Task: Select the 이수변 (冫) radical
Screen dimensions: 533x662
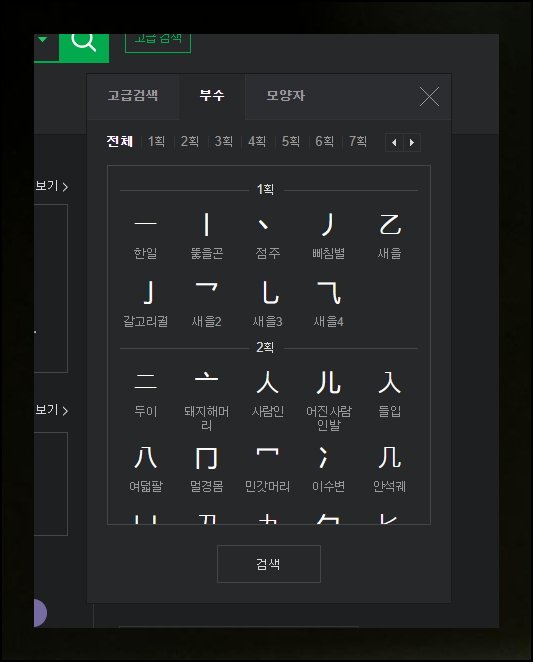Action: [329, 469]
